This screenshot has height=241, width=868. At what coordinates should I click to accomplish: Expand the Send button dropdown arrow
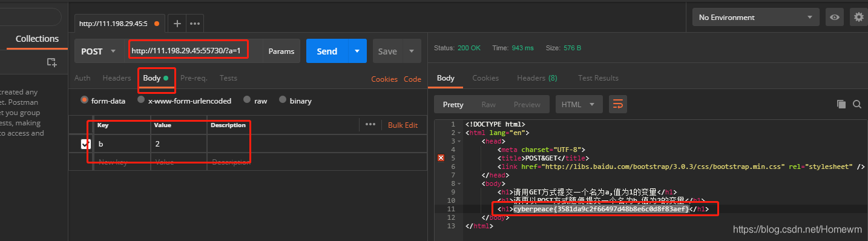[x=357, y=51]
